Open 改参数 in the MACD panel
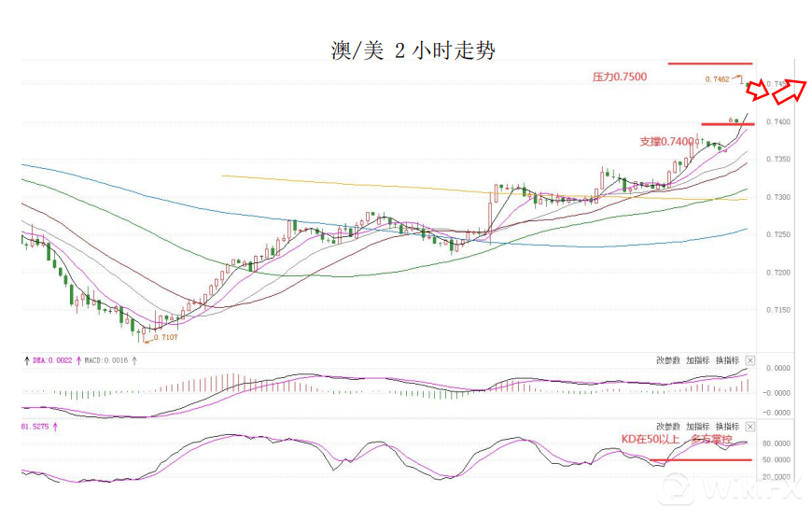This screenshot has height=520, width=812. (x=668, y=360)
